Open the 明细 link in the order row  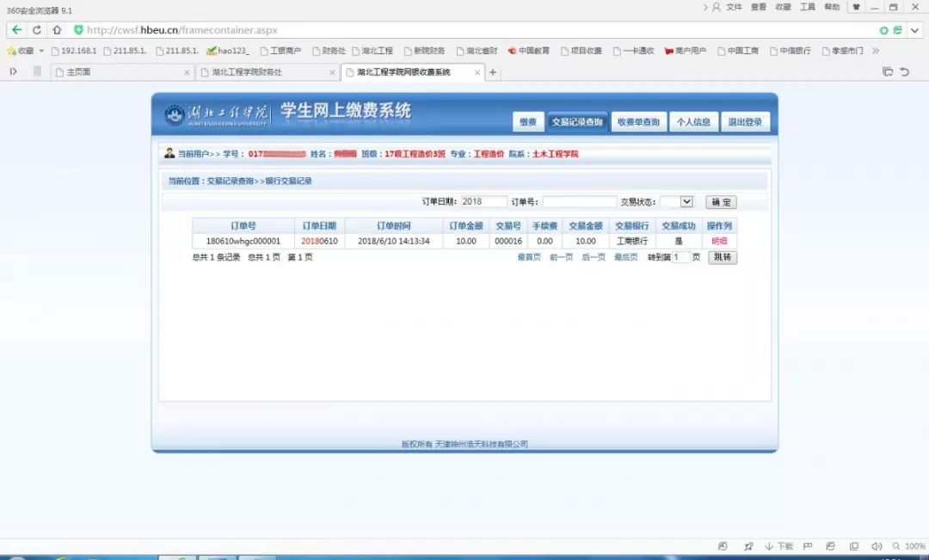pyautogui.click(x=719, y=241)
